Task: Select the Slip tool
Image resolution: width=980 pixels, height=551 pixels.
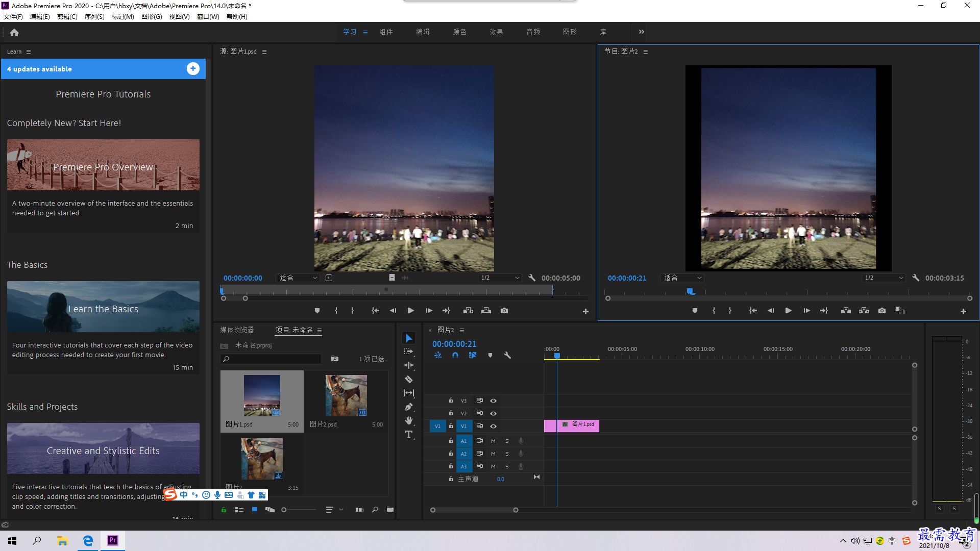Action: (x=409, y=393)
